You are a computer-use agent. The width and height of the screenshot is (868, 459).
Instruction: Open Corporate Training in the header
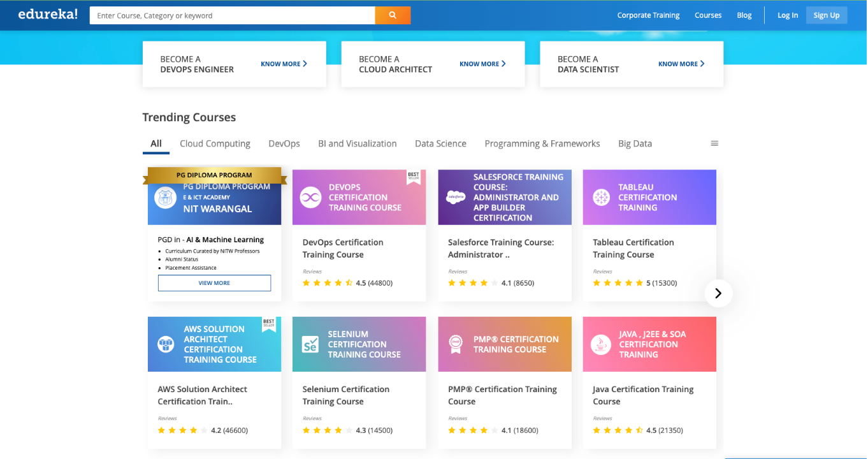click(x=648, y=15)
